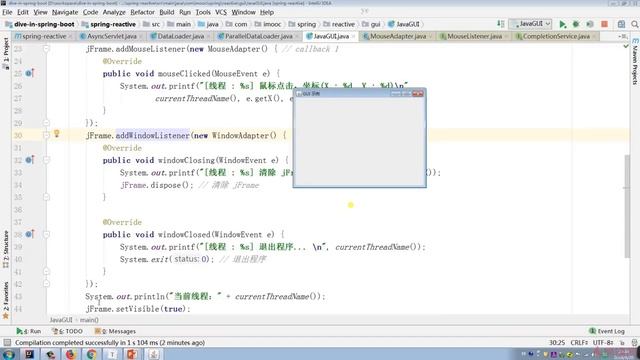Open the Project tool window

click(x=5, y=54)
